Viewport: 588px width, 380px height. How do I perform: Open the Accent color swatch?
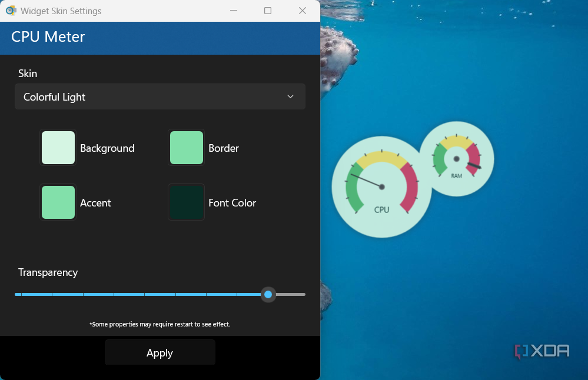click(x=58, y=202)
